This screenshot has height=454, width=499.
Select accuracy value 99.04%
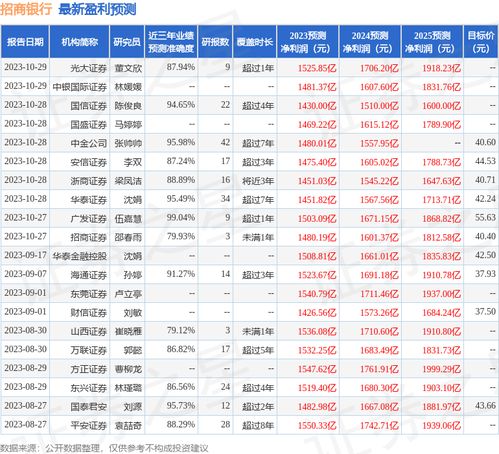(181, 218)
